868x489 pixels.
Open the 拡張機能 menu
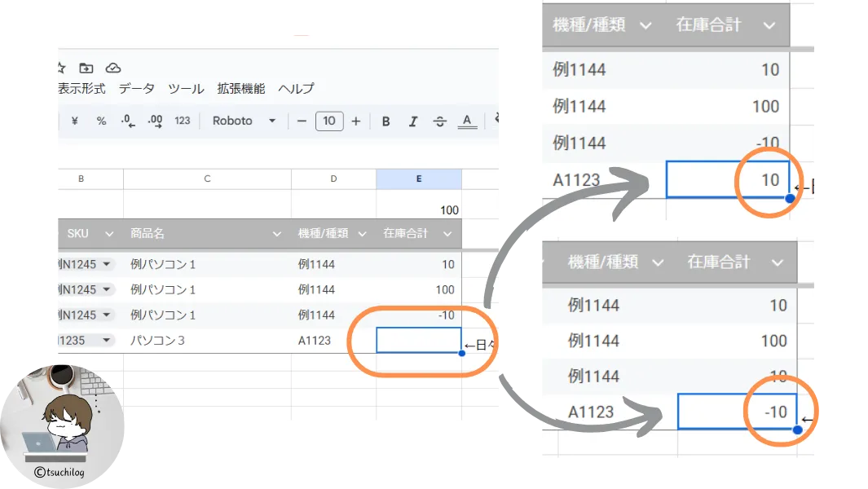(240, 89)
